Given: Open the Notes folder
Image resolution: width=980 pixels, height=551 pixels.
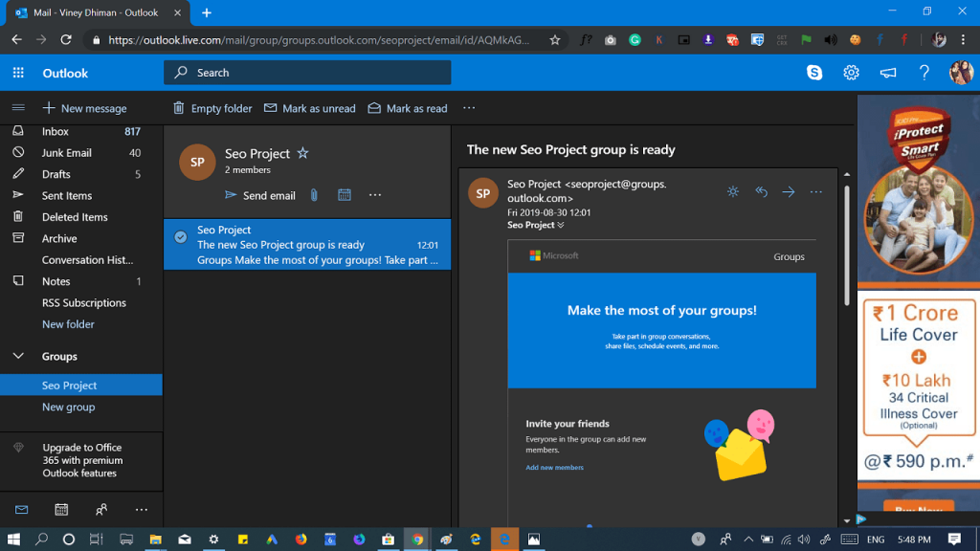Looking at the screenshot, I should point(81,281).
